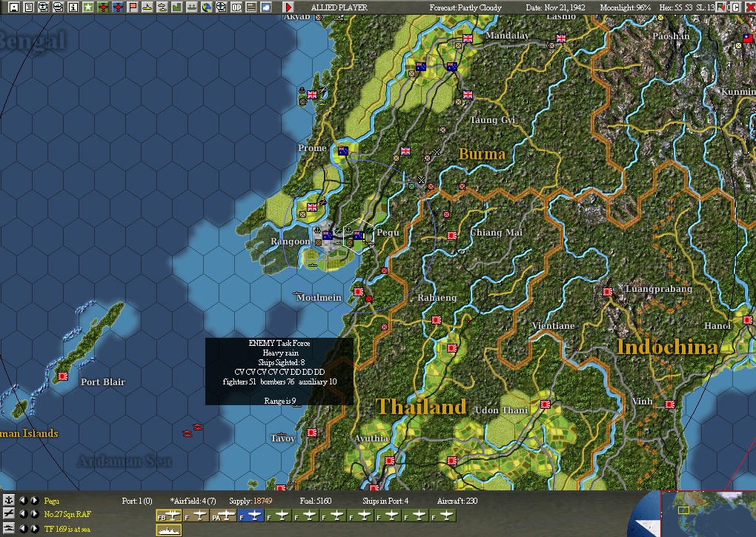Select the Australian base at Prome

point(343,151)
